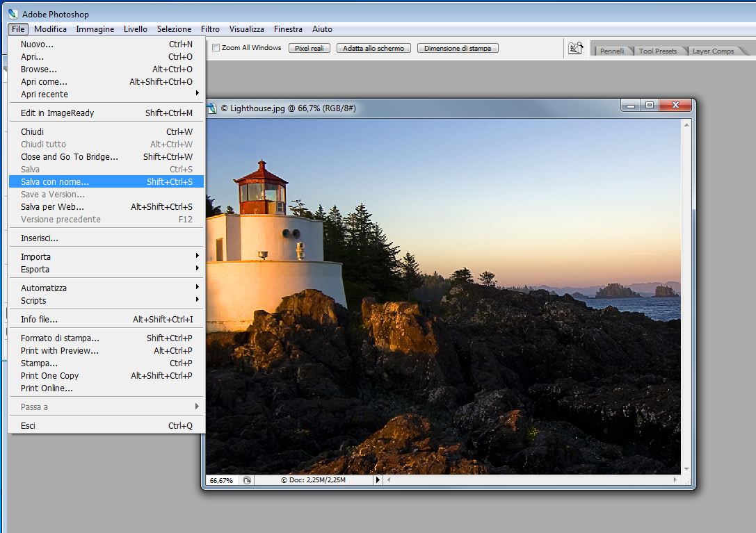The width and height of the screenshot is (756, 533).
Task: Choose Stampa... menu entry
Action: [106, 363]
